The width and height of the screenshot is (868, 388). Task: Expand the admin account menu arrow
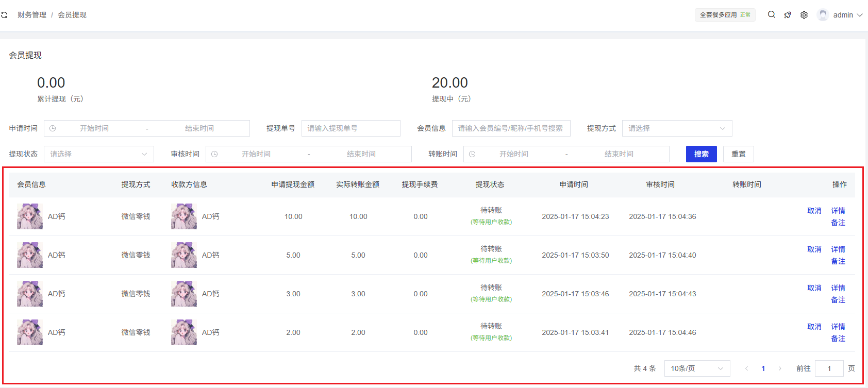(860, 15)
